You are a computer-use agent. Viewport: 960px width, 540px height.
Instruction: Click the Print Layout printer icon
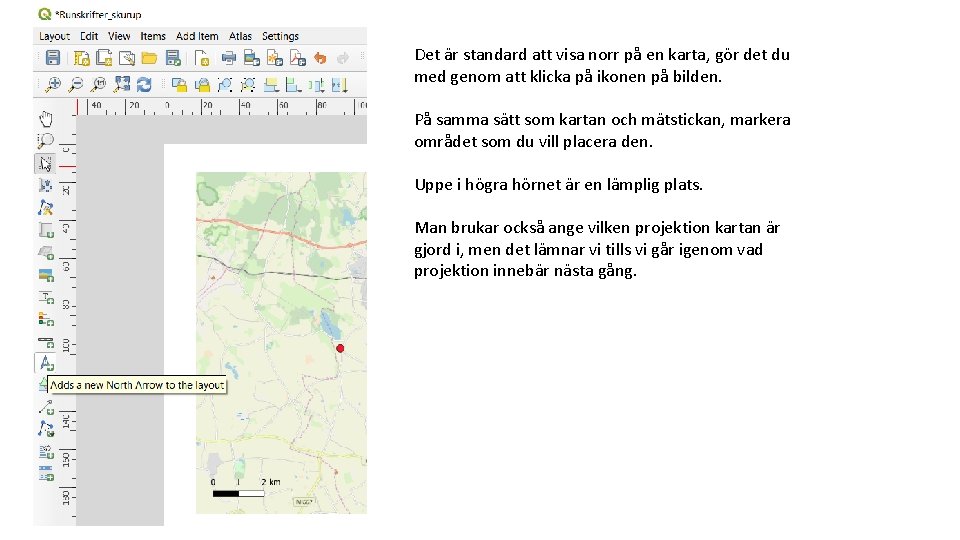[229, 58]
